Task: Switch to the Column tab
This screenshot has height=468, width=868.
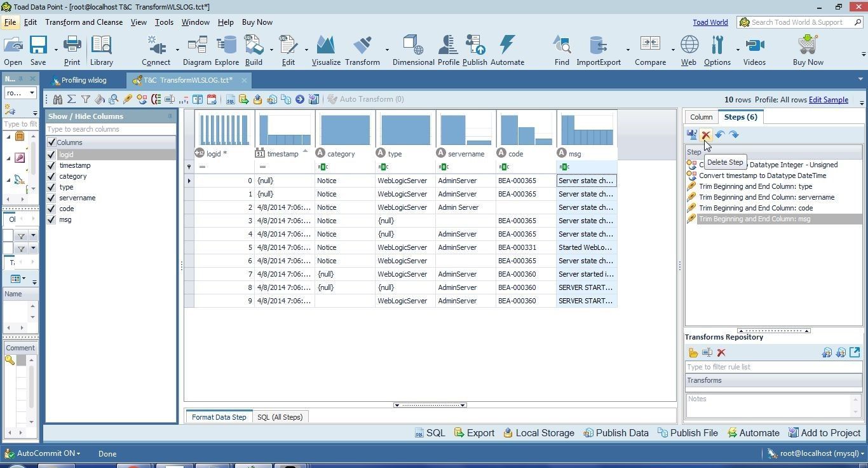Action: [x=701, y=117]
